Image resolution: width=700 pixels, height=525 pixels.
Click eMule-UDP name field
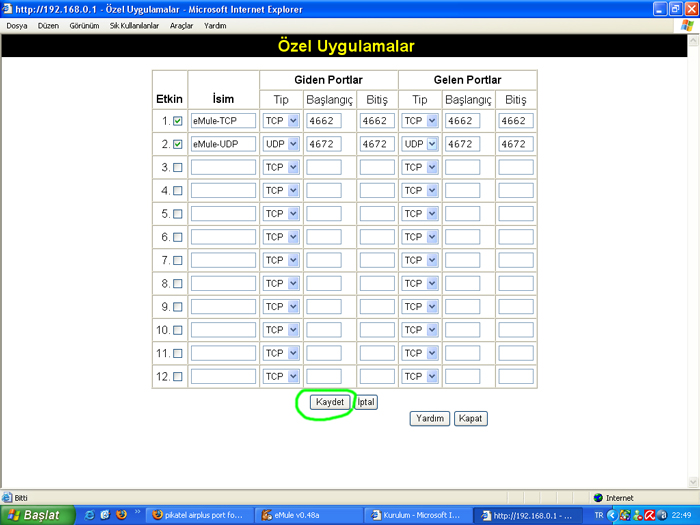coord(223,144)
